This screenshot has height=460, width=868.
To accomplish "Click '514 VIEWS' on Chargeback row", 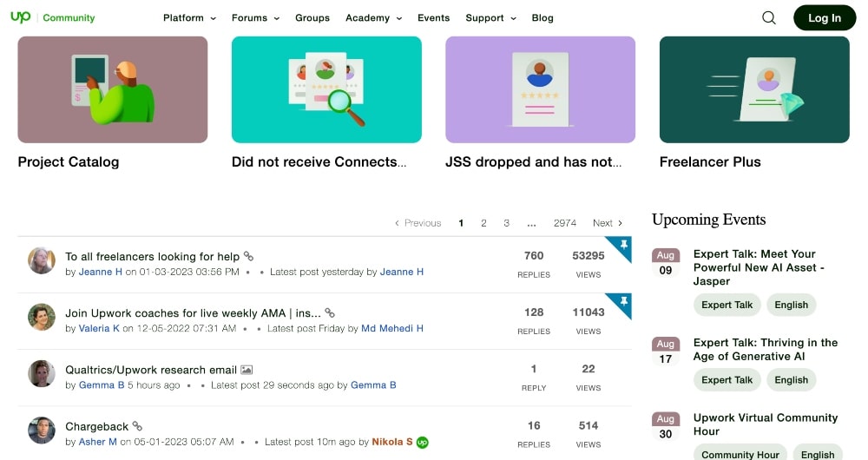I will 589,434.
